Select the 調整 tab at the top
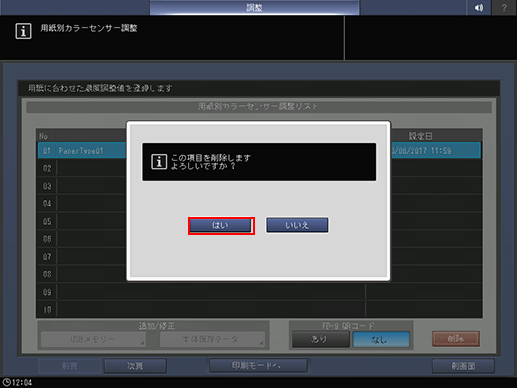This screenshot has width=517, height=388. click(254, 8)
